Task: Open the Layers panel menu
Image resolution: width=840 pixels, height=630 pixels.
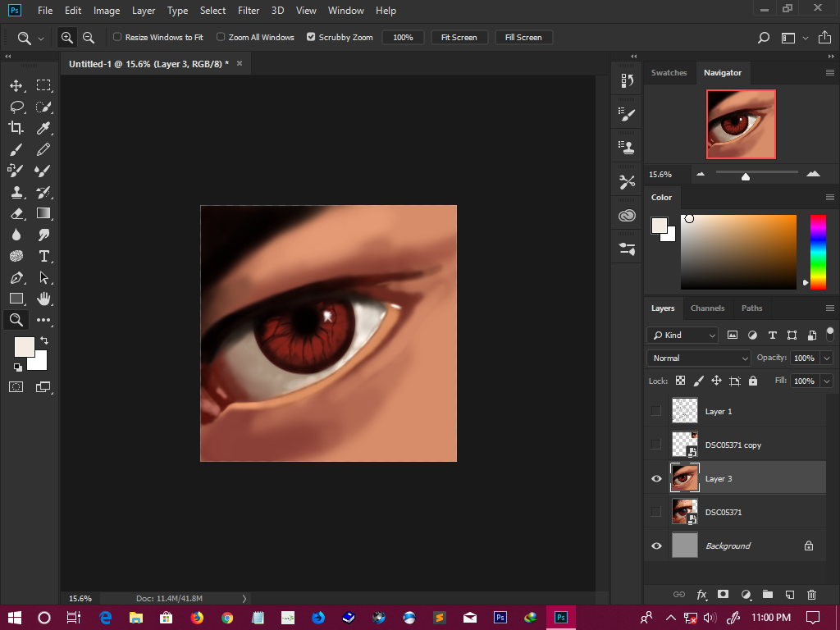Action: (x=830, y=308)
